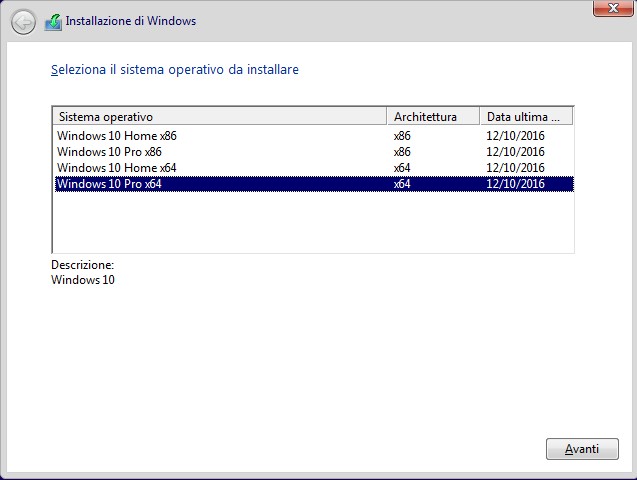Image resolution: width=637 pixels, height=480 pixels.
Task: Click the heading Seleziona il sistema operativo da installare
Action: point(175,69)
